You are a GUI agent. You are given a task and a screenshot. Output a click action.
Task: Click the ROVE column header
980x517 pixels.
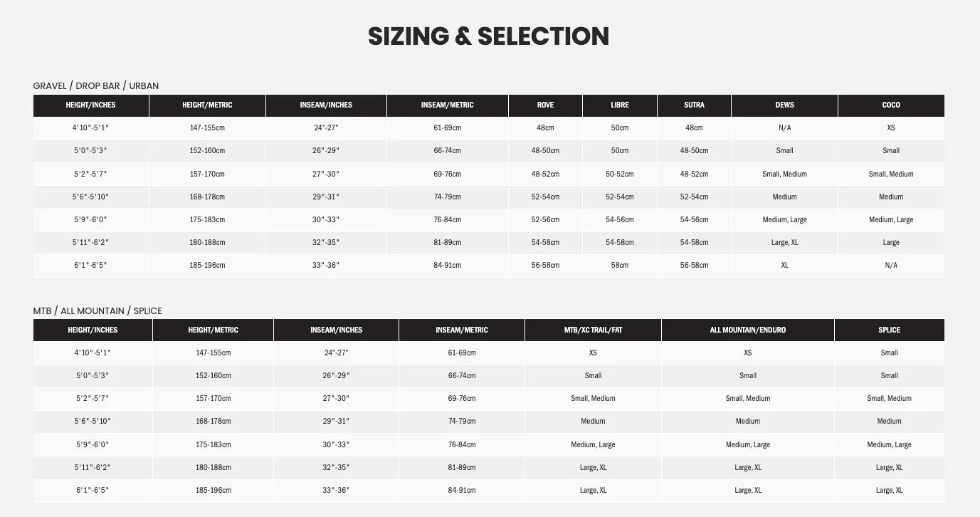(x=545, y=105)
